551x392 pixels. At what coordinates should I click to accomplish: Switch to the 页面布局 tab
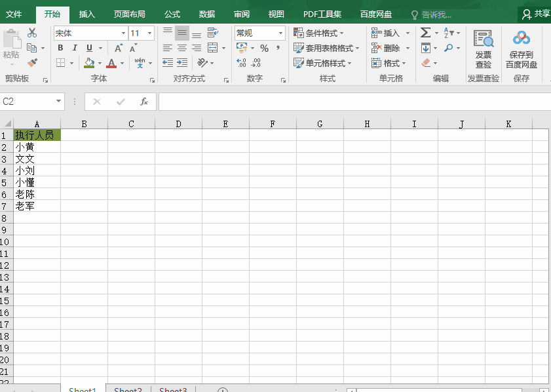[x=129, y=14]
